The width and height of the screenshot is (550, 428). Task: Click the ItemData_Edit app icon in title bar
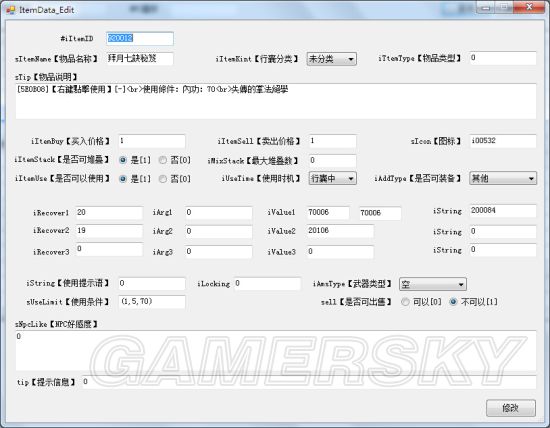(11, 9)
